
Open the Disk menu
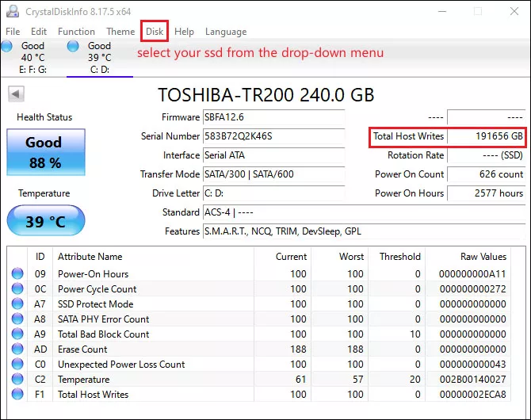pos(155,32)
